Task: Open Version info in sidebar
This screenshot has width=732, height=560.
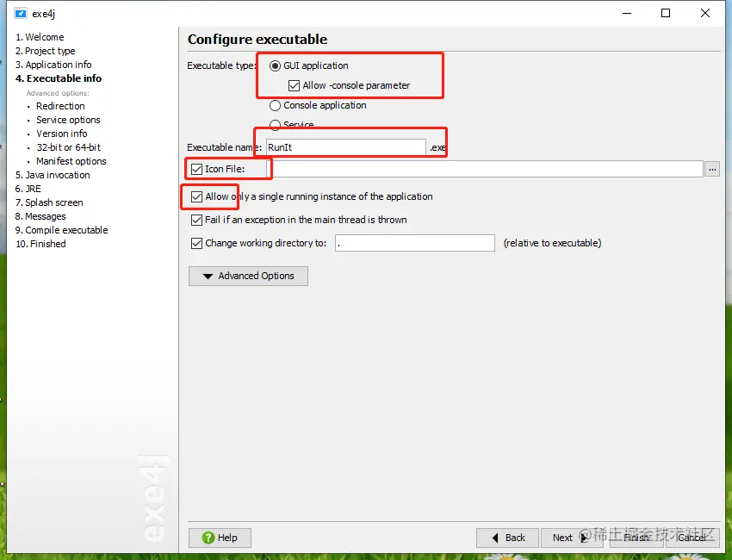Action: pyautogui.click(x=62, y=134)
